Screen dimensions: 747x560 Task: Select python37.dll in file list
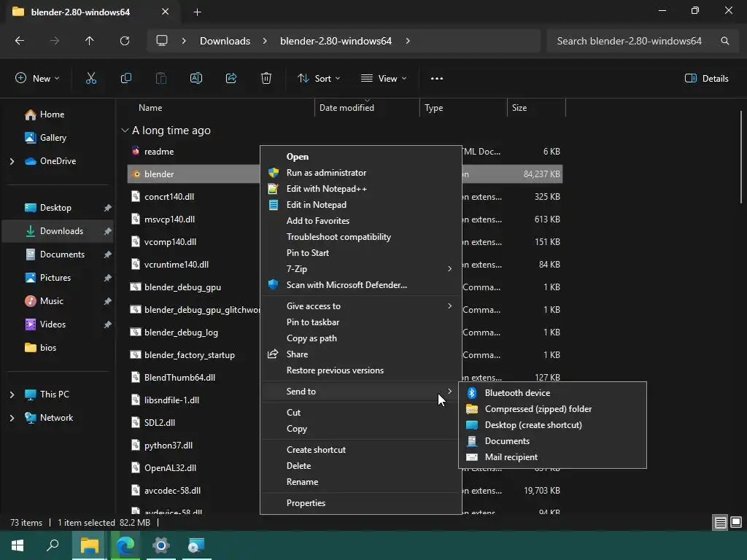[x=169, y=446]
